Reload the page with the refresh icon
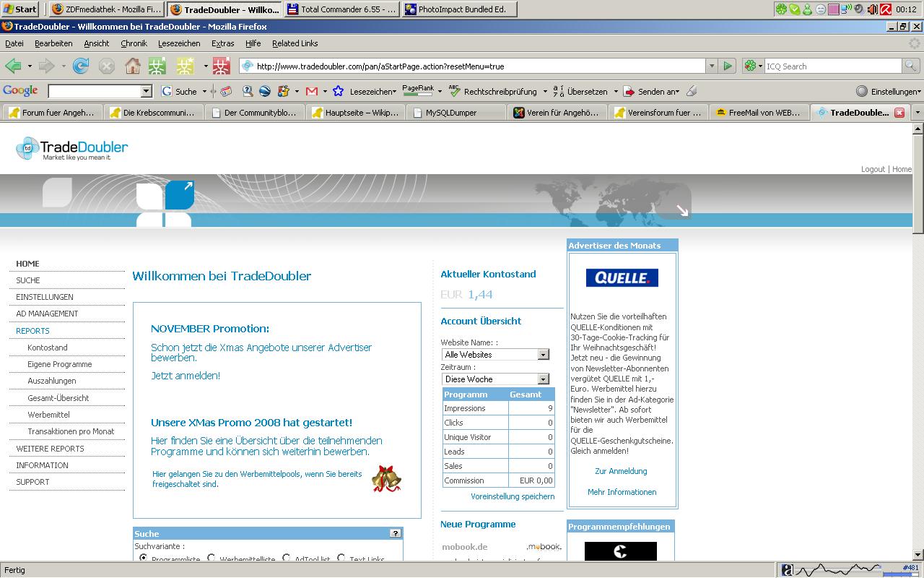Image resolution: width=924 pixels, height=578 pixels. 81,66
